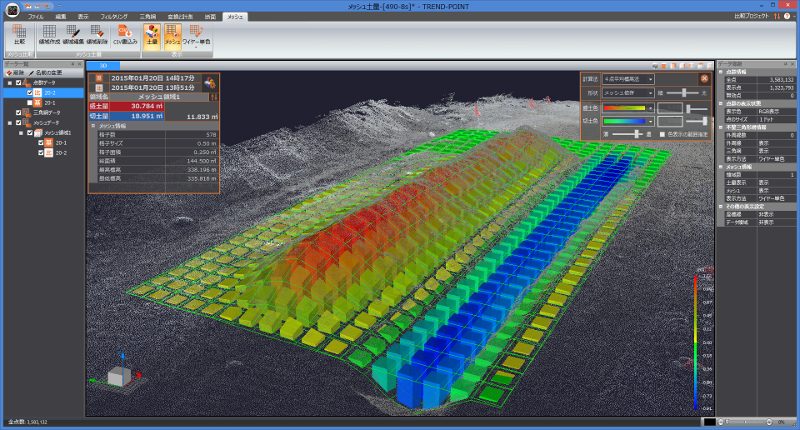This screenshot has width=800, height=430.
Task: Open the 盛土色 fill color gradient dropdown
Action: coord(628,108)
